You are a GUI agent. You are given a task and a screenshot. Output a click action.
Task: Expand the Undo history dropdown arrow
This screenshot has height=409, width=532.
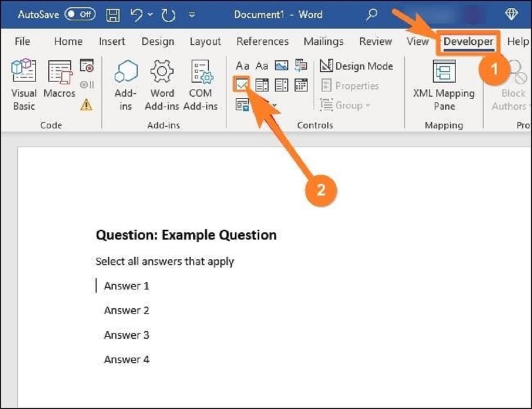[x=150, y=15]
